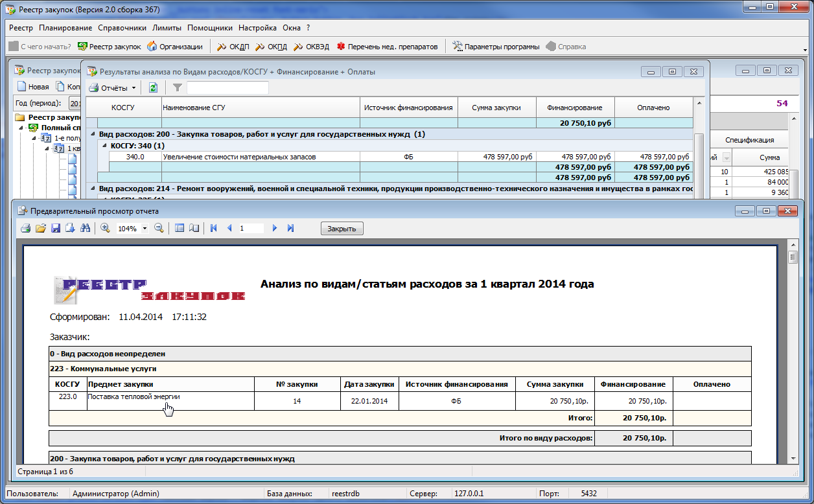This screenshot has width=814, height=504.
Task: Open Реестр закупок from main toolbar
Action: pos(109,47)
